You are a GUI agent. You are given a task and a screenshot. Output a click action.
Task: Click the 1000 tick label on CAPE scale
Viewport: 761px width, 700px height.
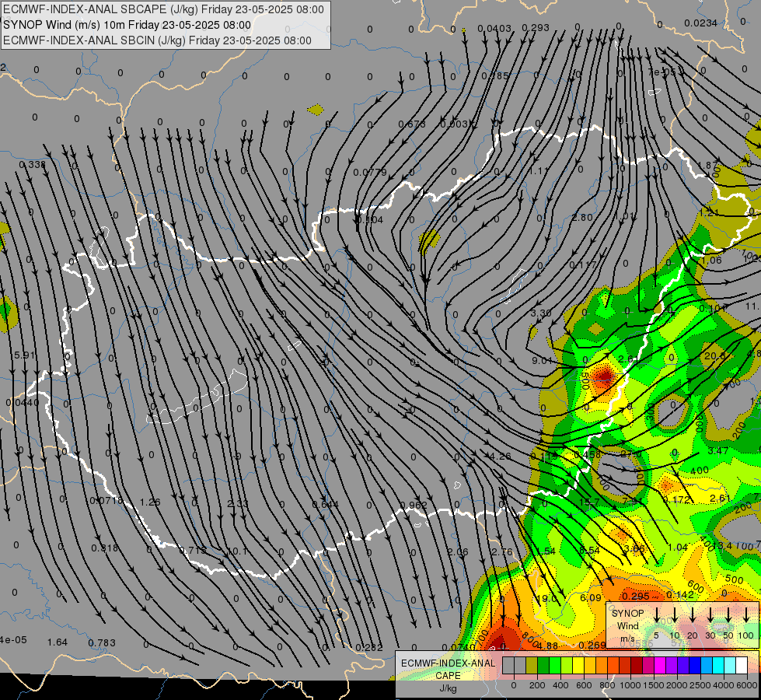(x=630, y=685)
